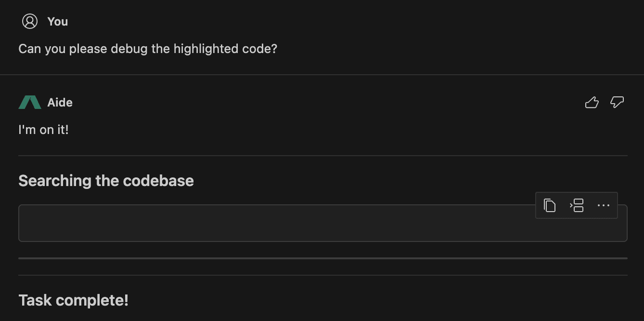This screenshot has height=321, width=644.
Task: Open the more actions ellipsis menu
Action: (x=604, y=205)
